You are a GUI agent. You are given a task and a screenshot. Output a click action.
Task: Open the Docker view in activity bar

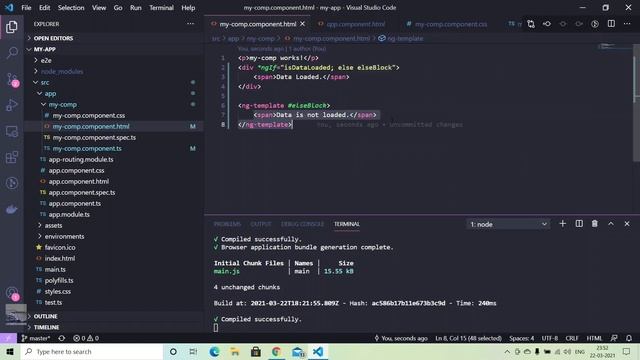(11, 209)
